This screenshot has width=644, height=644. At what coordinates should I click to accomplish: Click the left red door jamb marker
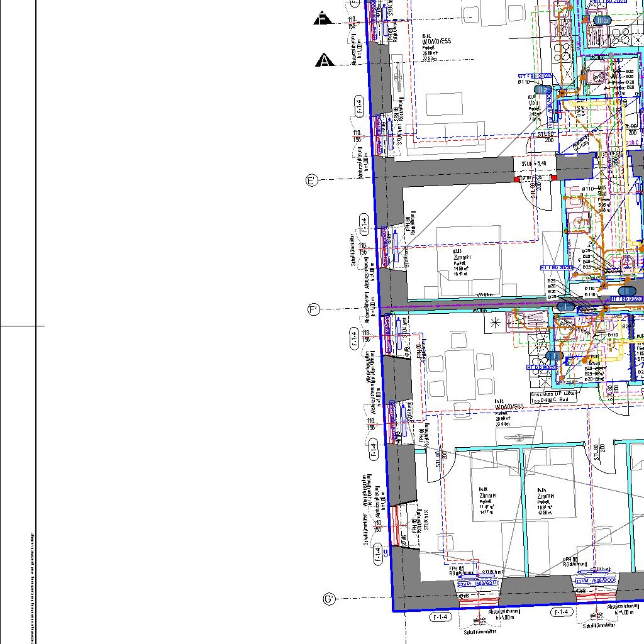[516, 179]
